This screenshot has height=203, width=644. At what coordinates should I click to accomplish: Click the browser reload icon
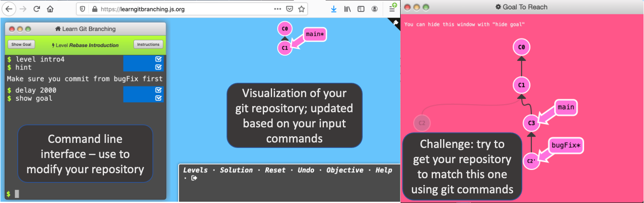pyautogui.click(x=37, y=9)
